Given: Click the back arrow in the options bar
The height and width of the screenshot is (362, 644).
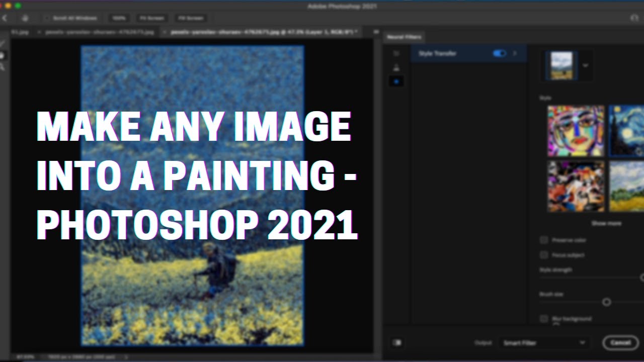Looking at the screenshot, I should (x=5, y=18).
